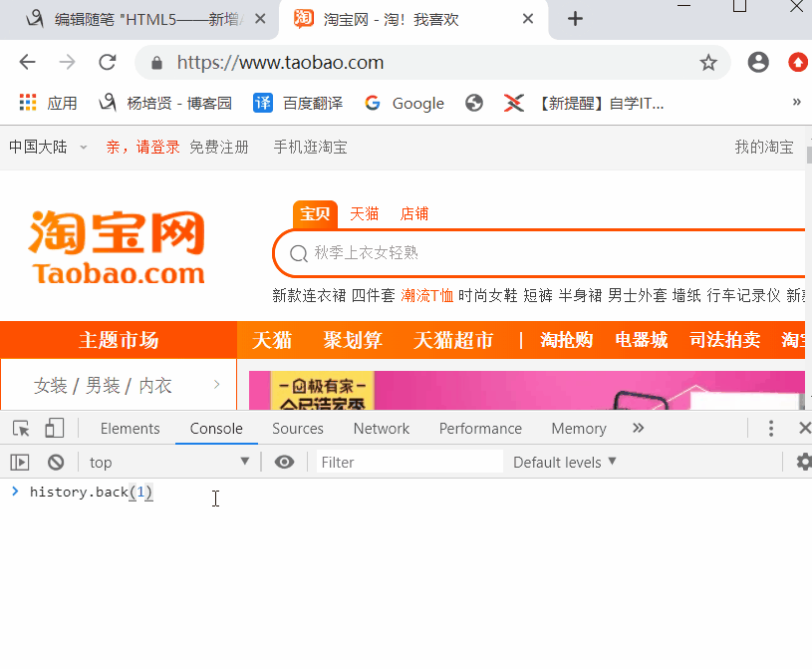
Task: Switch to the Memory DevTools tab
Action: pyautogui.click(x=579, y=429)
